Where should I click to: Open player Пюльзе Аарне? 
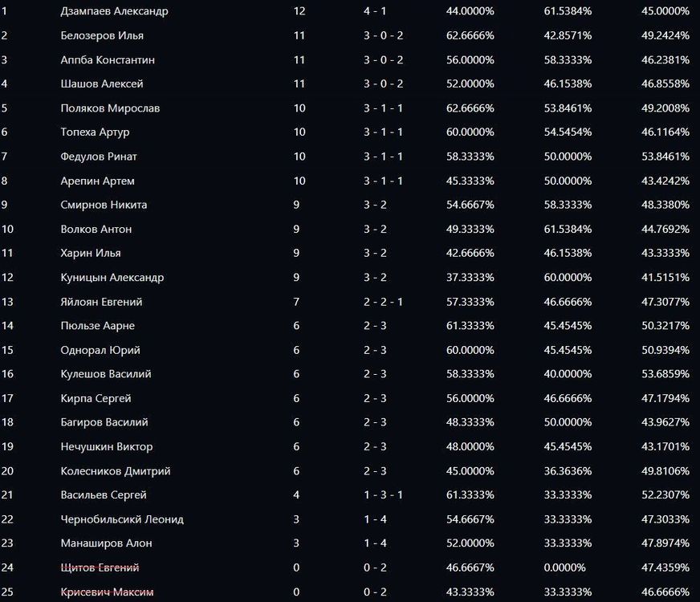(x=97, y=326)
